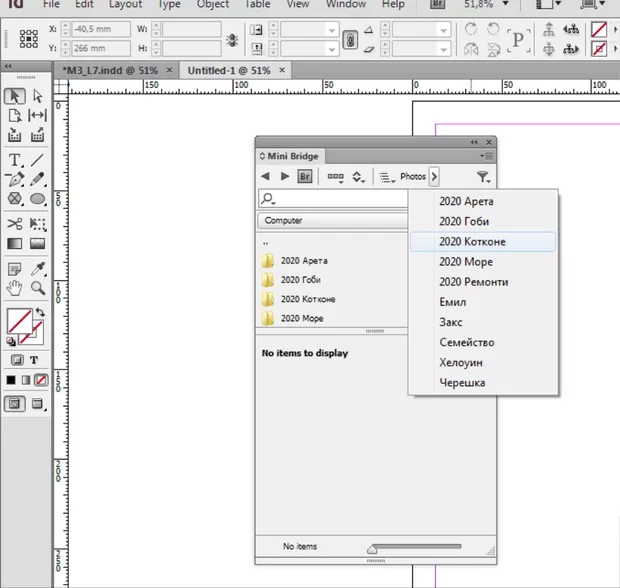Select the Pen tool
The height and width of the screenshot is (588, 620).
pos(15,180)
